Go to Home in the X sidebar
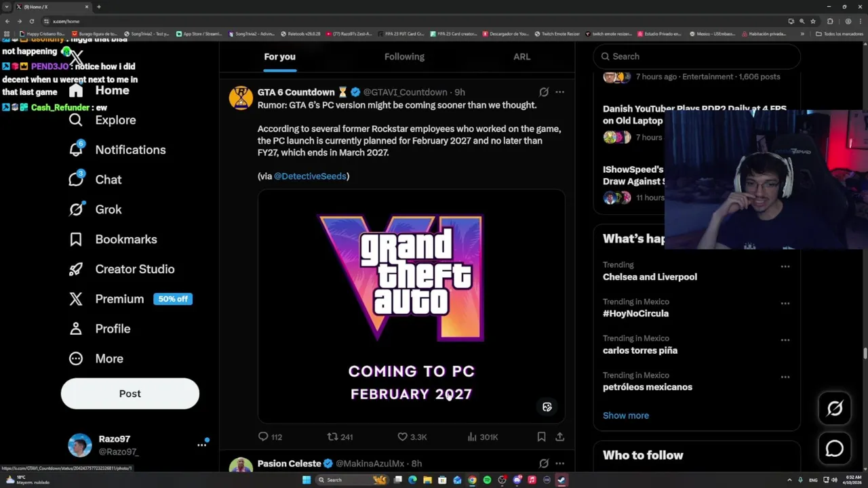 99,90
